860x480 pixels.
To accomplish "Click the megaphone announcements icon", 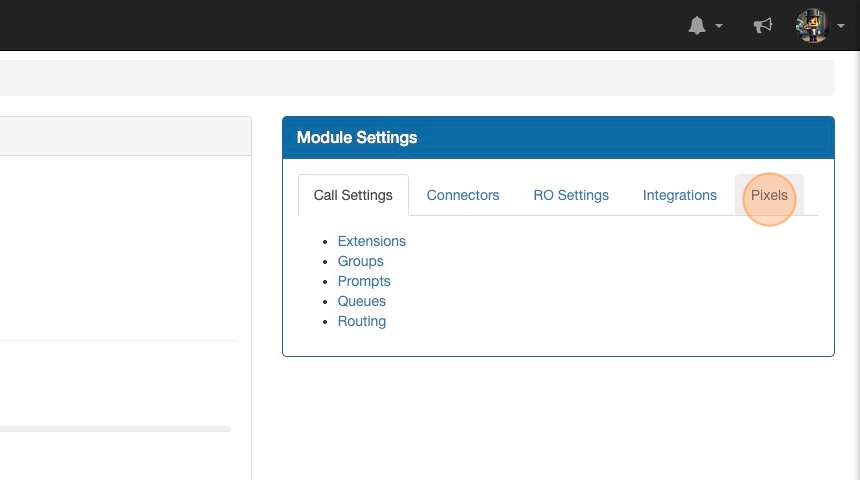I will (763, 26).
